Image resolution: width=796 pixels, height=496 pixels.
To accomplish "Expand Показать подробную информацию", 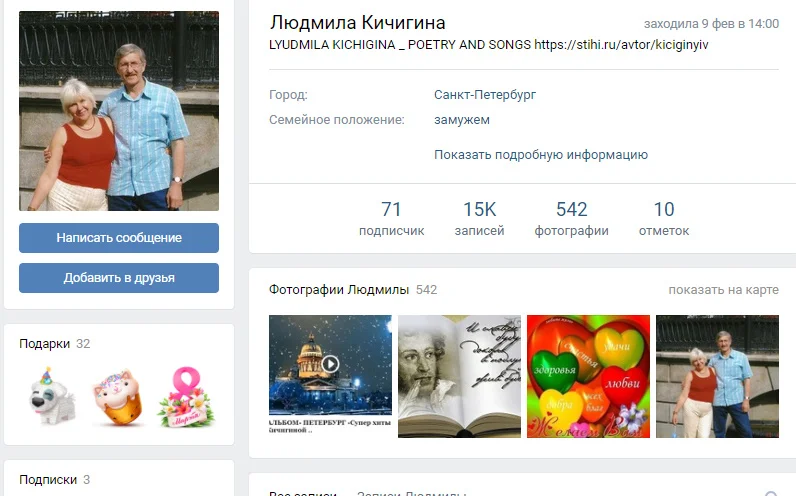I will [541, 155].
